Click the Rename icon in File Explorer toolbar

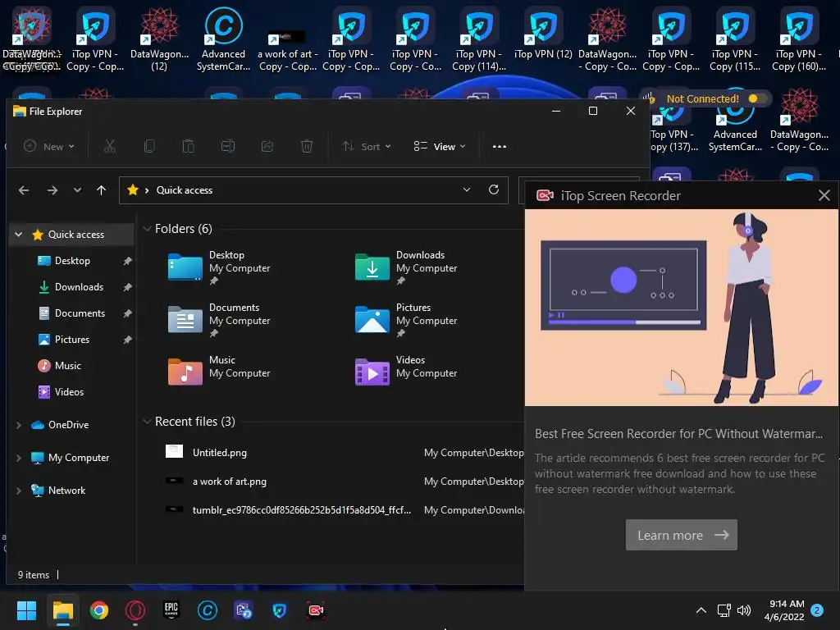(x=228, y=146)
